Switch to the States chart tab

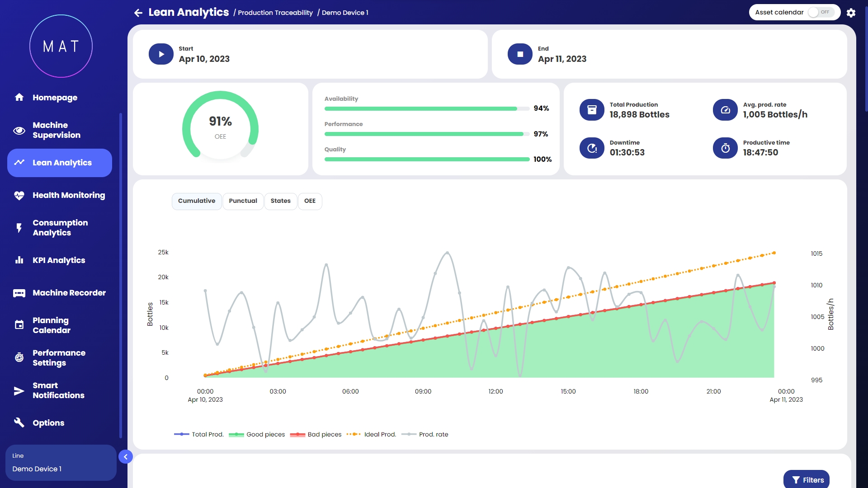click(x=280, y=201)
